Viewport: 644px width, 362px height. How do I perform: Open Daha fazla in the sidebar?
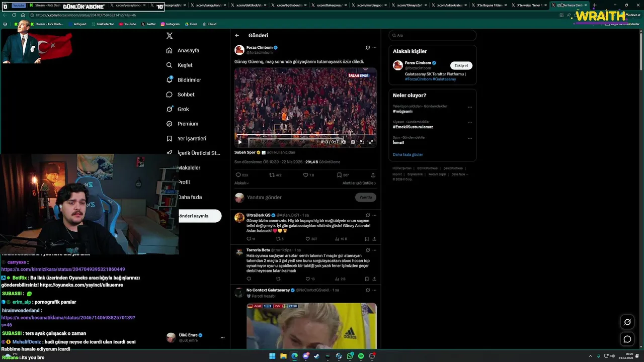coord(190,197)
